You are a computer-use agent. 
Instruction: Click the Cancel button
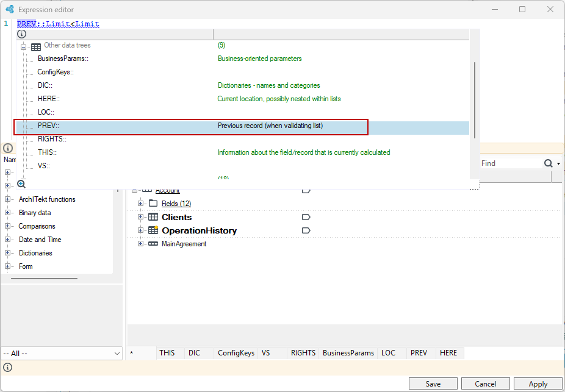pos(485,384)
